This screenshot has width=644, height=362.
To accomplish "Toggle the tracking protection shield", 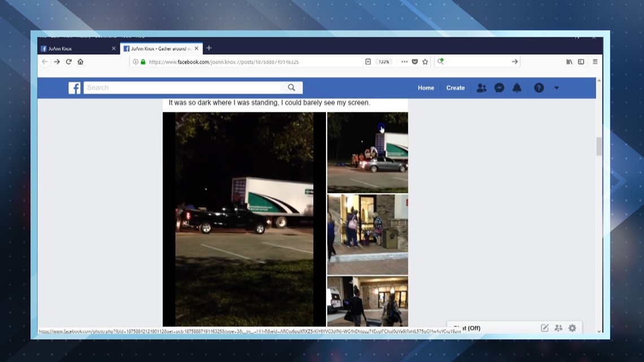I will point(414,62).
